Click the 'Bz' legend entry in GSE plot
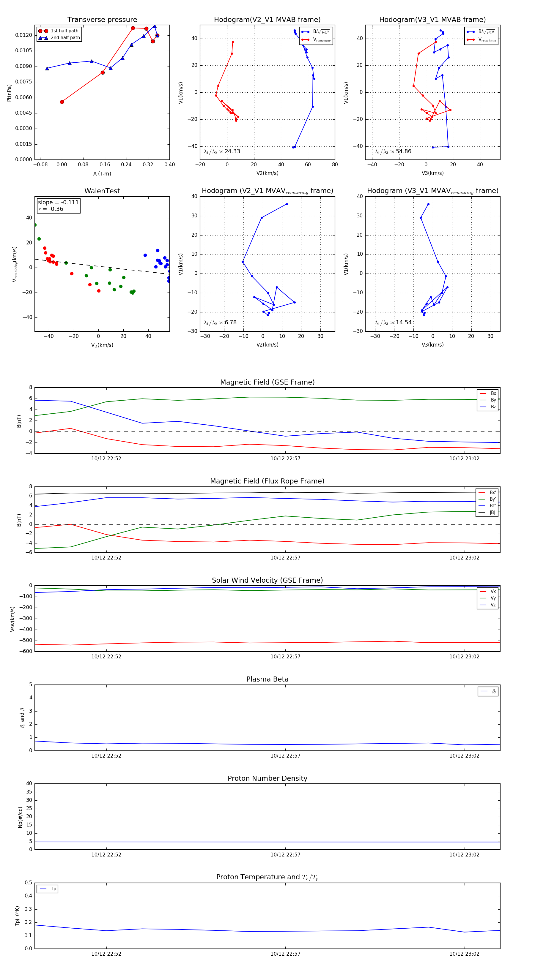This screenshot has height=980, width=535. point(488,407)
